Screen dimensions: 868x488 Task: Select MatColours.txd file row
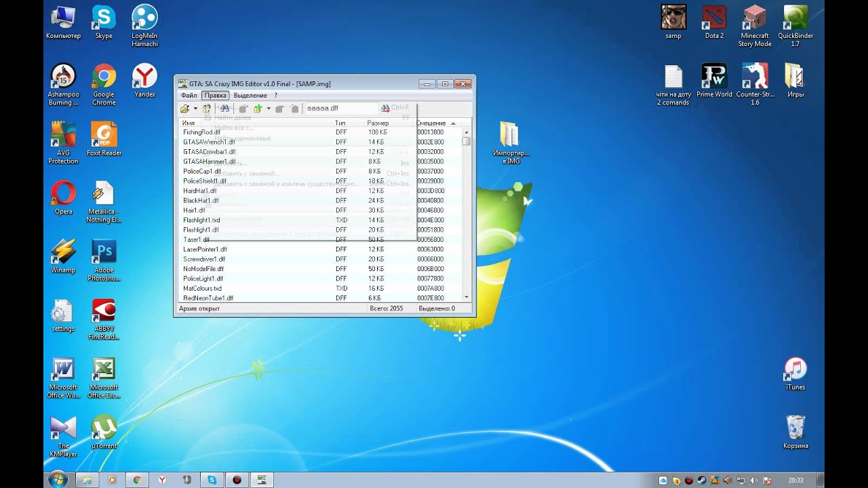click(x=320, y=288)
